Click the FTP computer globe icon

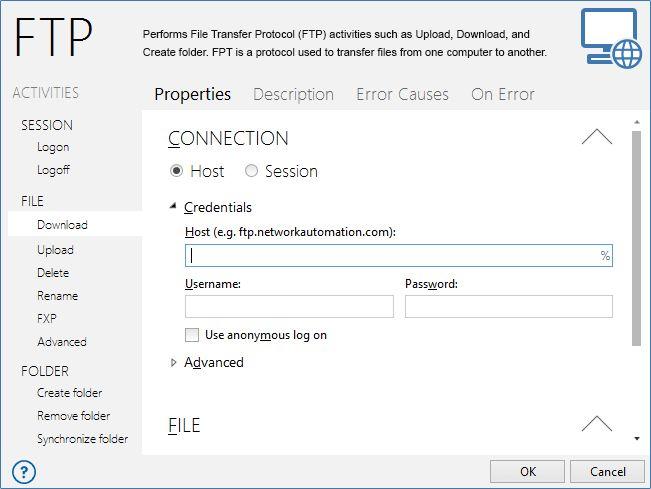(x=612, y=38)
